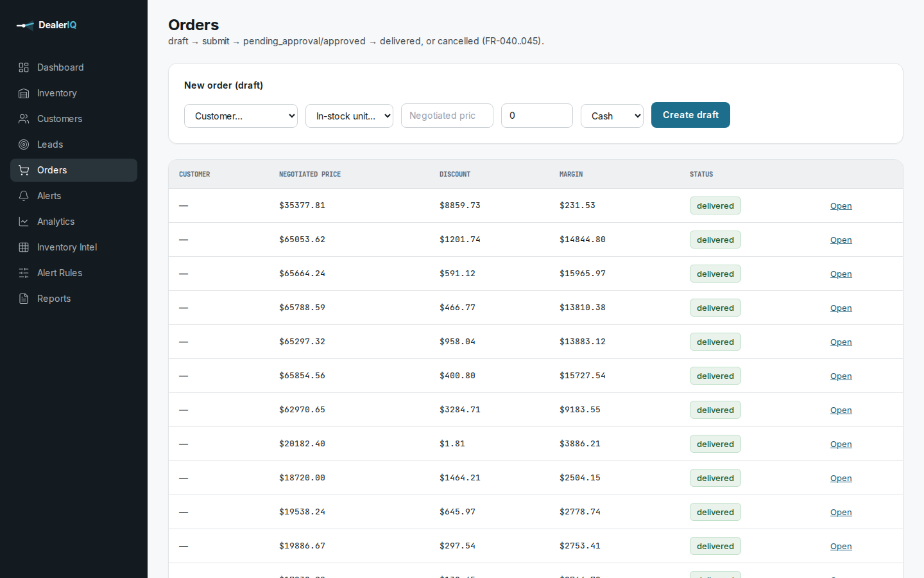The image size is (924, 578).
Task: Open the Cash payment type dropdown
Action: coord(612,116)
